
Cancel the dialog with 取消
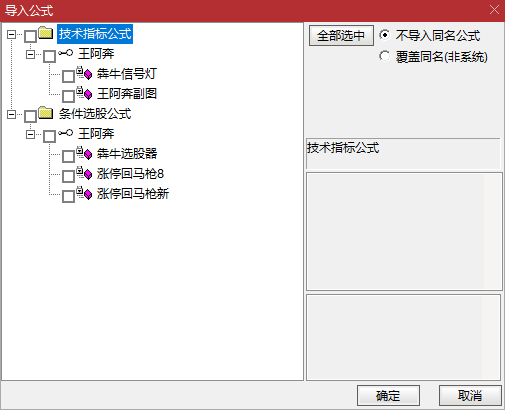[x=470, y=396]
